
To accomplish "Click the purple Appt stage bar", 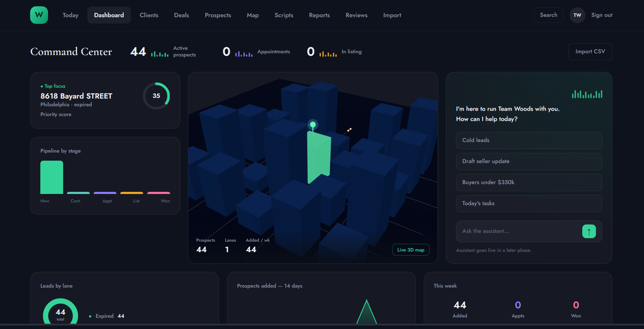I will point(105,193).
